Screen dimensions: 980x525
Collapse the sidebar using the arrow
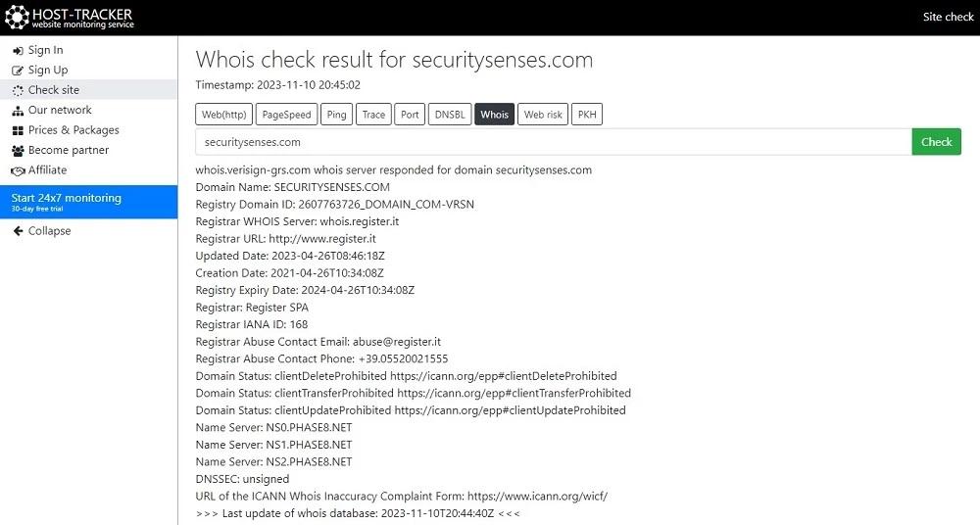pos(18,230)
